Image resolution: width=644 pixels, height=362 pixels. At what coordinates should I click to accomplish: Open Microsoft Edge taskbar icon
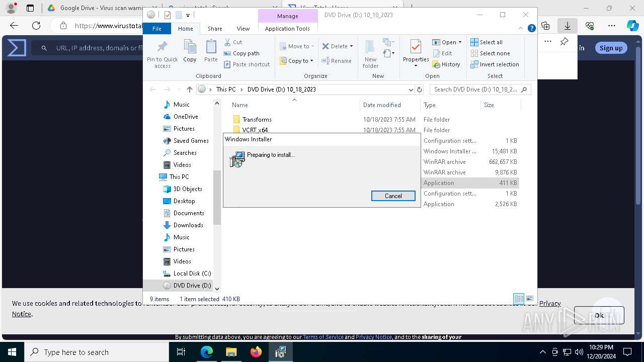[207, 352]
